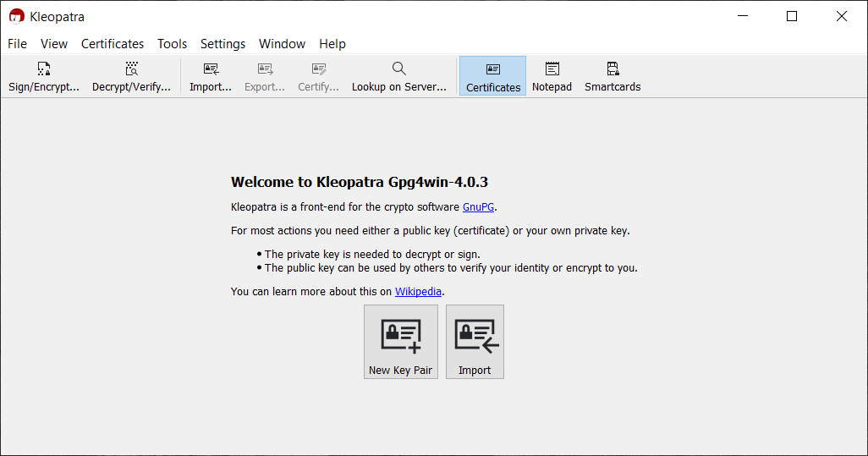Click the Kleopatra app icon in title bar
Screen dimensions: 868x456
click(17, 17)
